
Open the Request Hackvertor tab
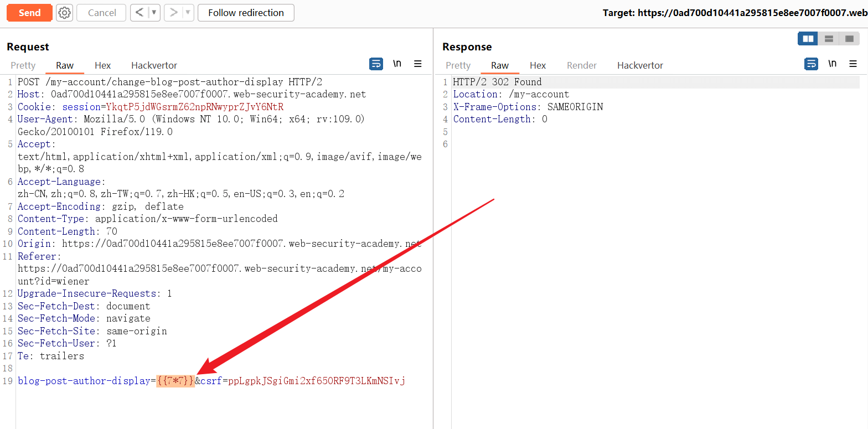click(x=154, y=65)
